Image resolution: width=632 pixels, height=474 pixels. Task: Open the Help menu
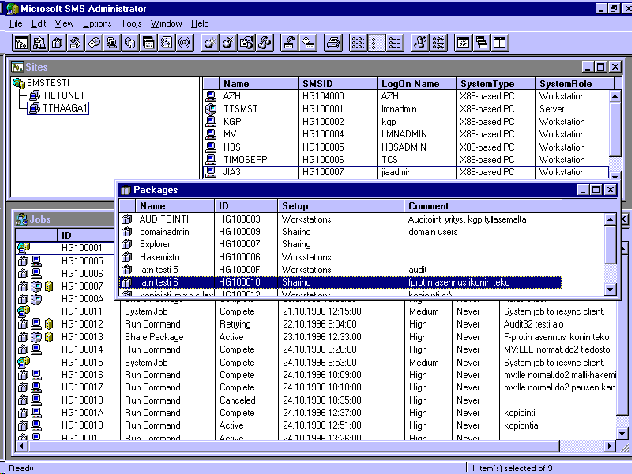pos(200,24)
